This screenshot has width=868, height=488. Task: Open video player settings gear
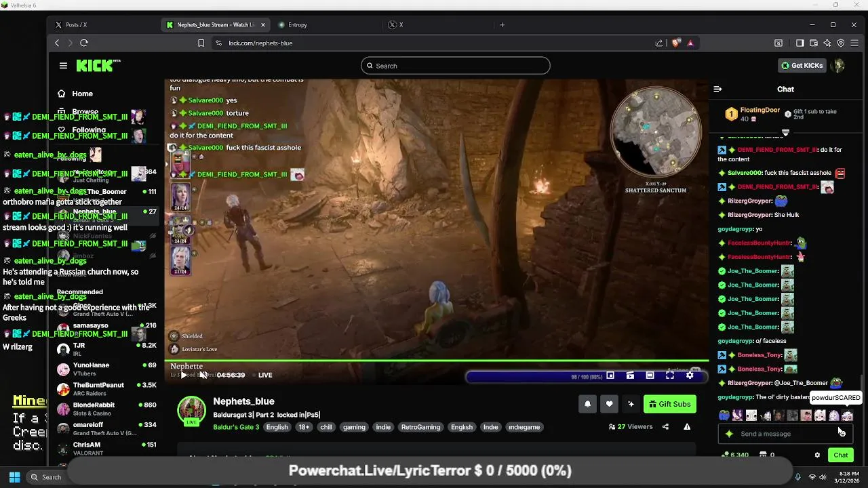pos(690,375)
